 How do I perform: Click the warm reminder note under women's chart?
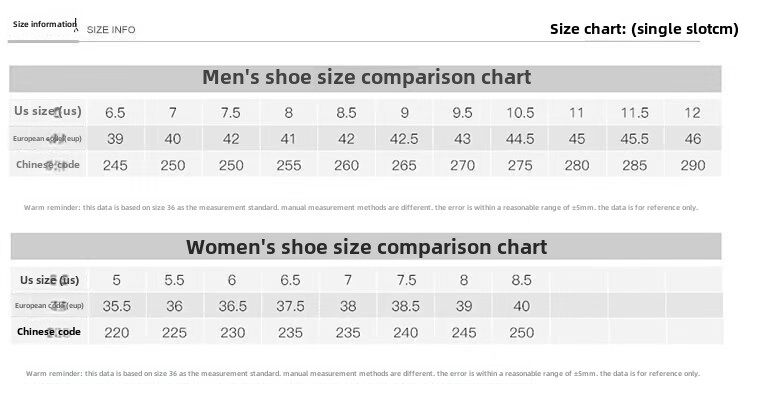coord(360,373)
